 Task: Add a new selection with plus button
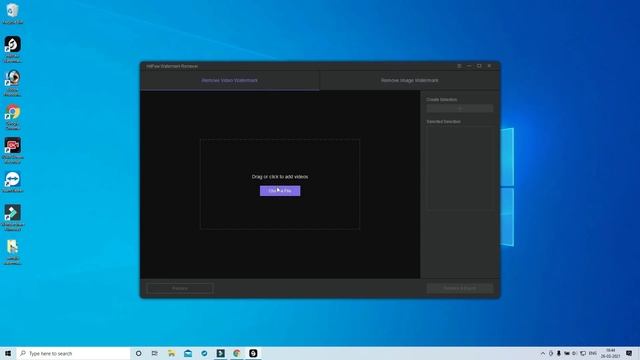[x=460, y=108]
